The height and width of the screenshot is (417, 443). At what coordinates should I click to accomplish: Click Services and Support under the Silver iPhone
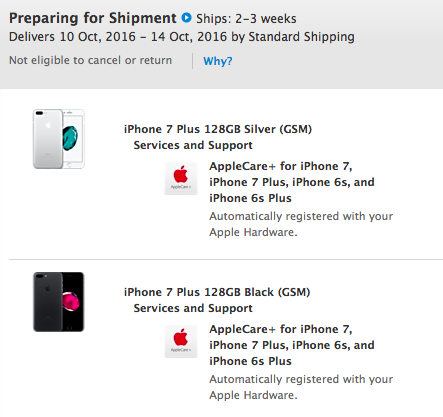[x=193, y=145]
